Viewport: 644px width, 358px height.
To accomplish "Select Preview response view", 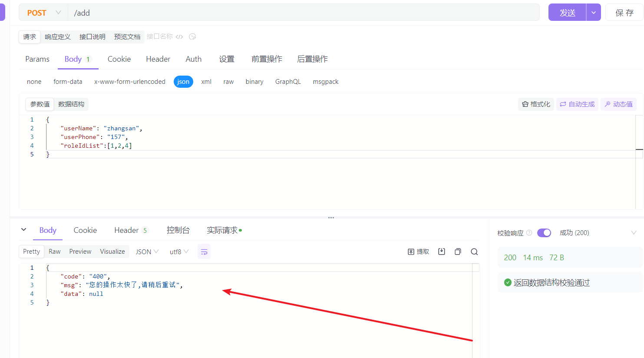I will (80, 252).
